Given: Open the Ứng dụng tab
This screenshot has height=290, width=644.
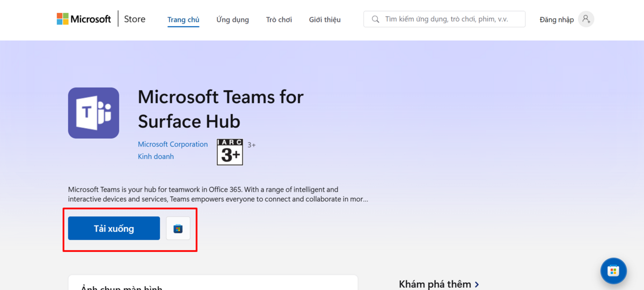Looking at the screenshot, I should tap(232, 20).
